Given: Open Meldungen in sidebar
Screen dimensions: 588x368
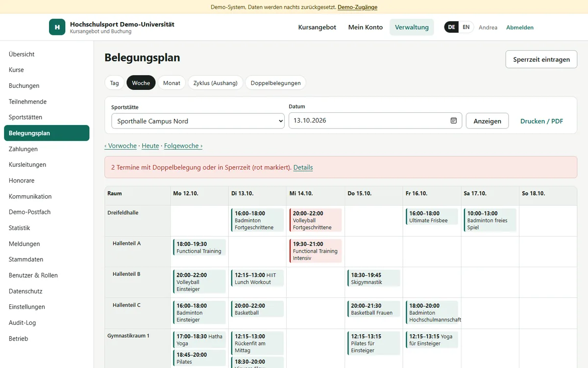Looking at the screenshot, I should [47, 244].
